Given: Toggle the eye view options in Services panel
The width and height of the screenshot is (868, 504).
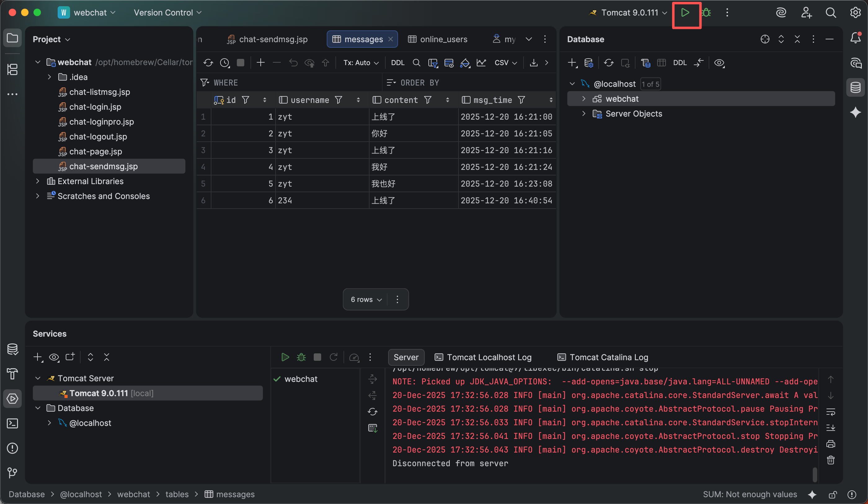Looking at the screenshot, I should coord(54,357).
